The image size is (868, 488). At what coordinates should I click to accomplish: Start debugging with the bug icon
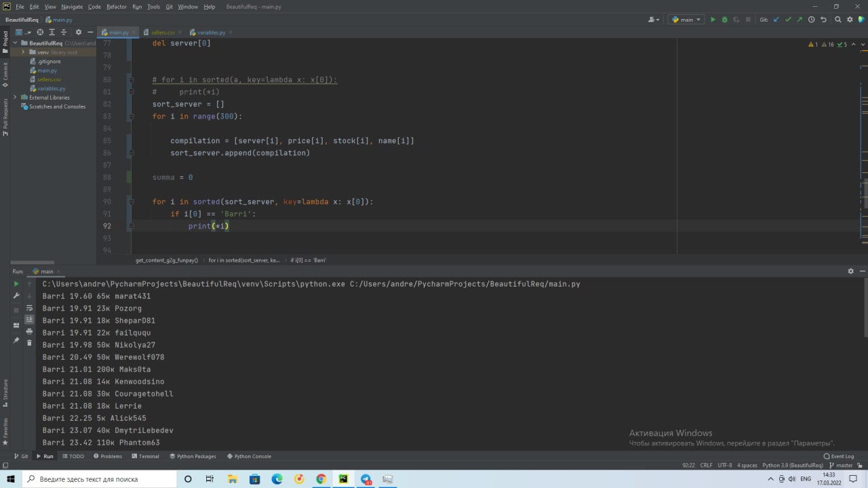tap(724, 20)
